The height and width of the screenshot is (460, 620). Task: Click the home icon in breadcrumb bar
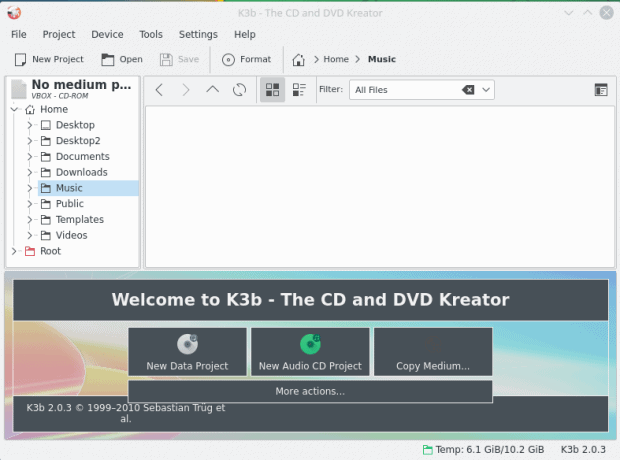(x=299, y=60)
